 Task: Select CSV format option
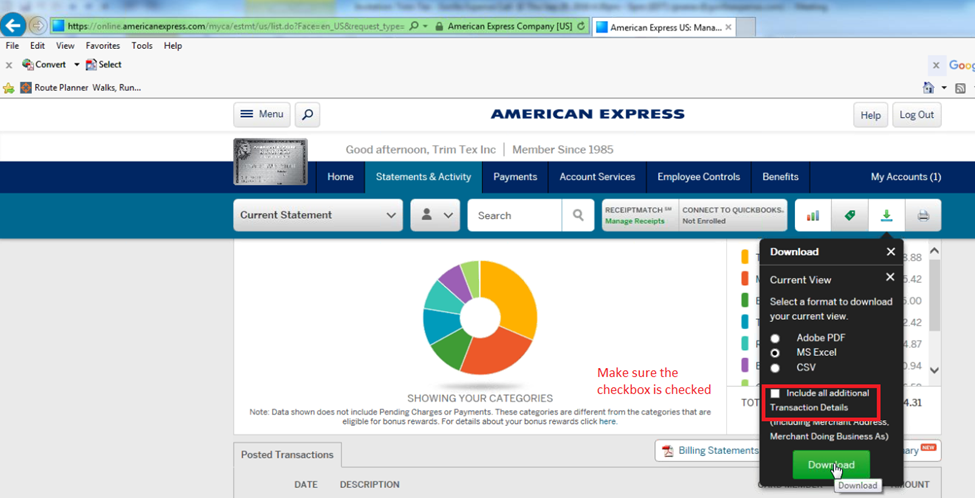point(775,367)
